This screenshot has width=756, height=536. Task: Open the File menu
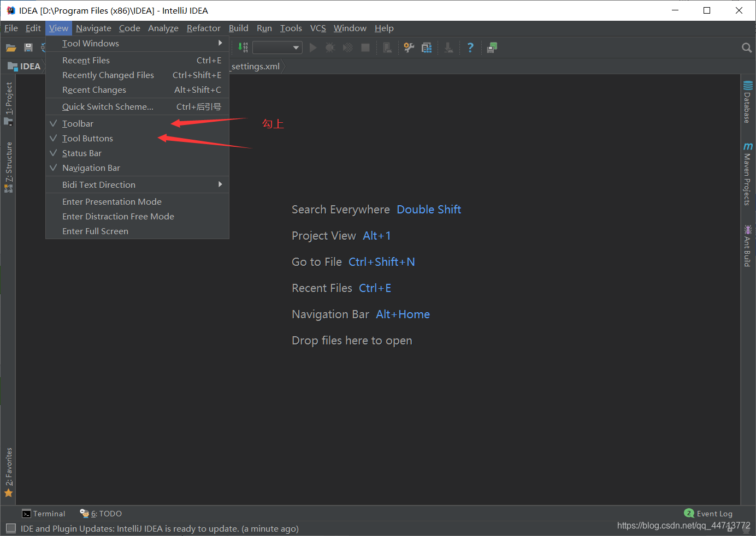(x=11, y=28)
